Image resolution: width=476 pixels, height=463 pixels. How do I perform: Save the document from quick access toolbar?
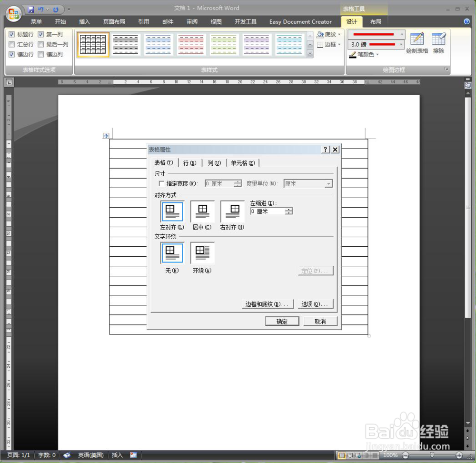click(x=31, y=10)
